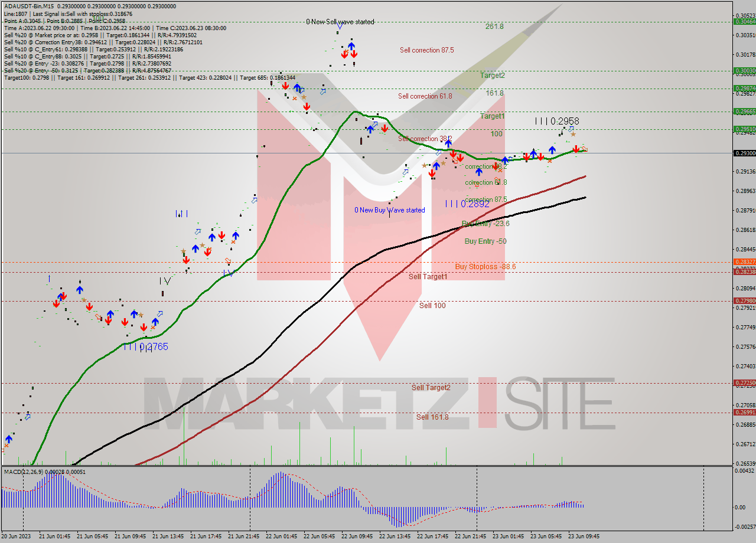Click the red 0.2699 price tag
756x543 pixels.
pyautogui.click(x=744, y=413)
